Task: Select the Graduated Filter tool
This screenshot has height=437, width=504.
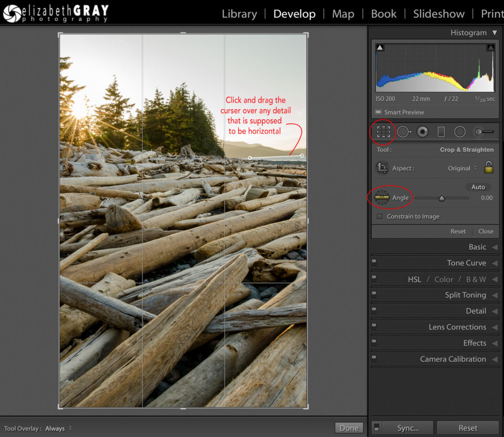Action: point(441,132)
